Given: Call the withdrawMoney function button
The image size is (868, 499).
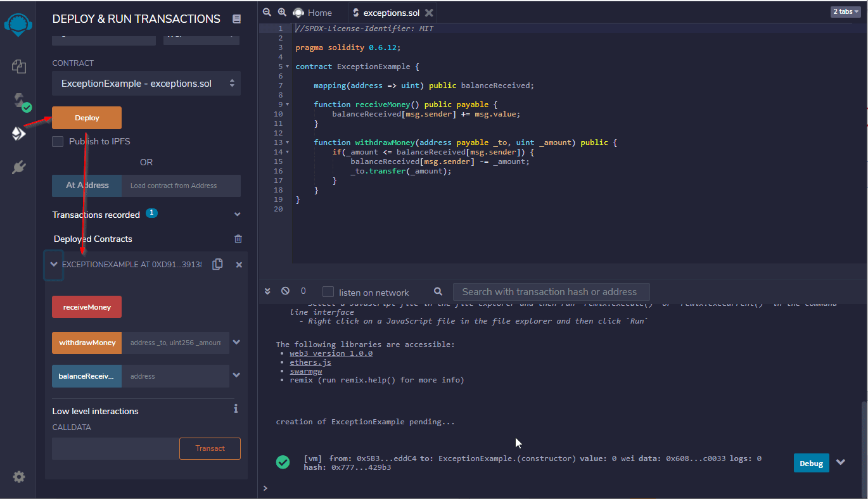Looking at the screenshot, I should 87,343.
